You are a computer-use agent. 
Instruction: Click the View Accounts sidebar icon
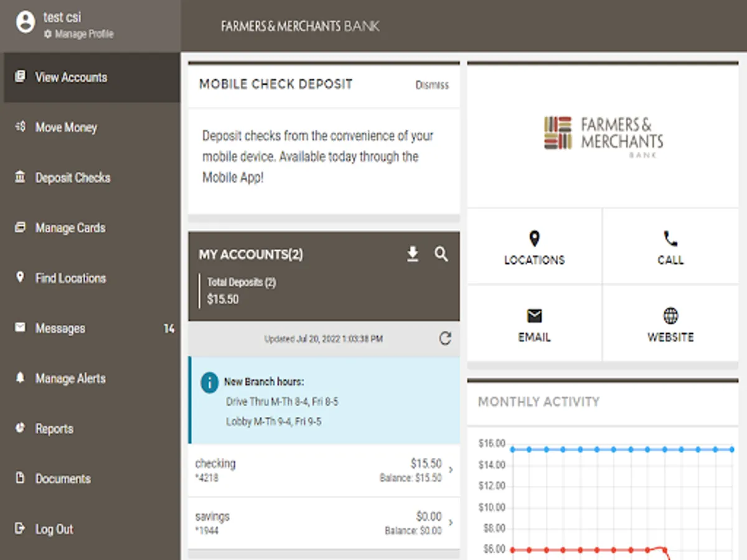coord(20,77)
